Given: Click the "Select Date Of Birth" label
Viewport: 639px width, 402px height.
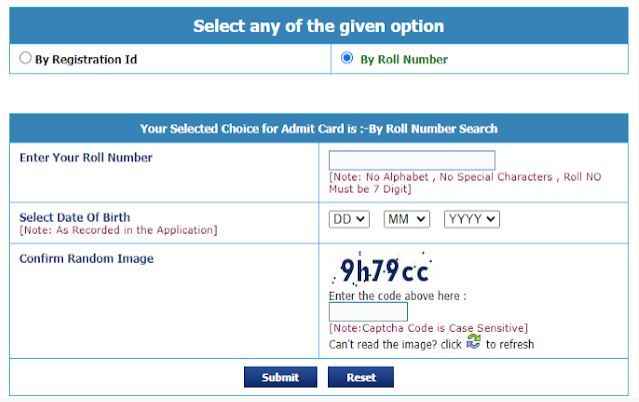Looking at the screenshot, I should [x=75, y=216].
